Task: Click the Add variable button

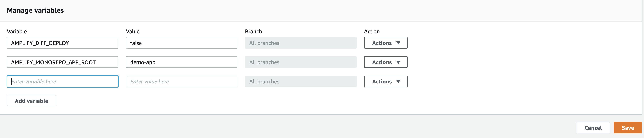Action: click(32, 100)
